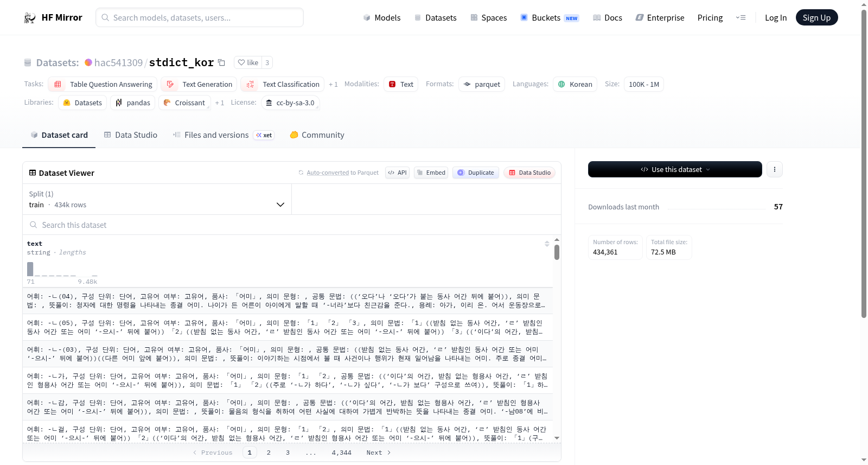This screenshot has width=868, height=465.
Task: Click the API button in viewer
Action: coord(397,173)
